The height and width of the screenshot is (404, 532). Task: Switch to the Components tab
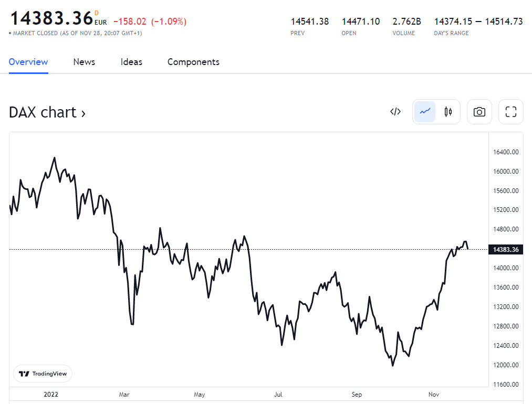tap(193, 62)
